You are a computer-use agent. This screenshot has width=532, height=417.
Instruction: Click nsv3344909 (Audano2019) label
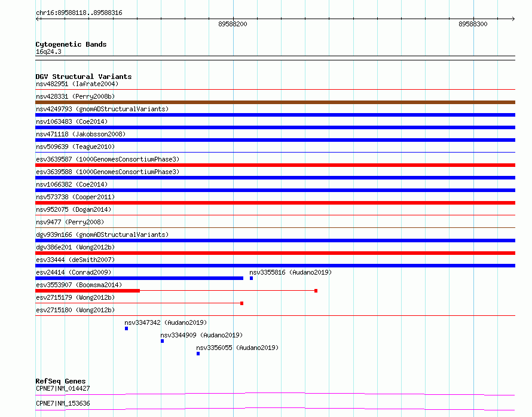(x=201, y=335)
